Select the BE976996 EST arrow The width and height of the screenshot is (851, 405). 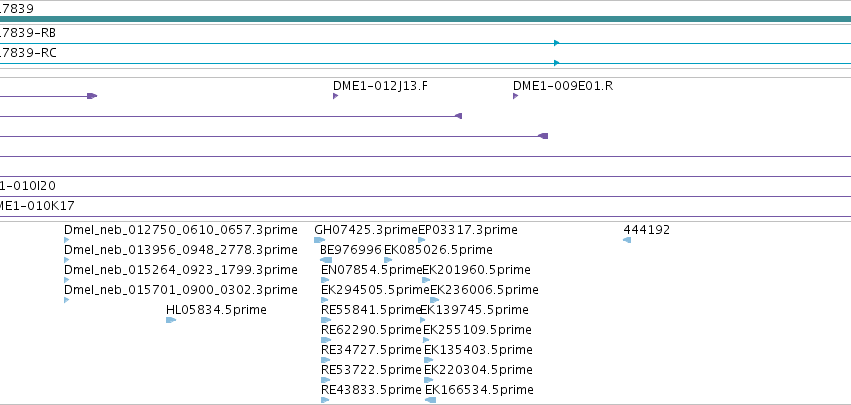pos(326,260)
